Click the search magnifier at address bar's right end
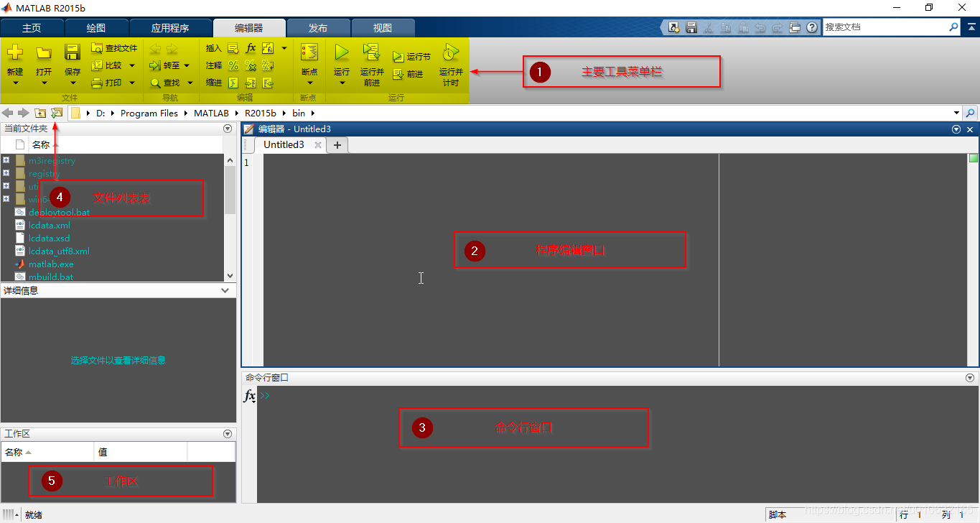The width and height of the screenshot is (980, 523). 971,113
